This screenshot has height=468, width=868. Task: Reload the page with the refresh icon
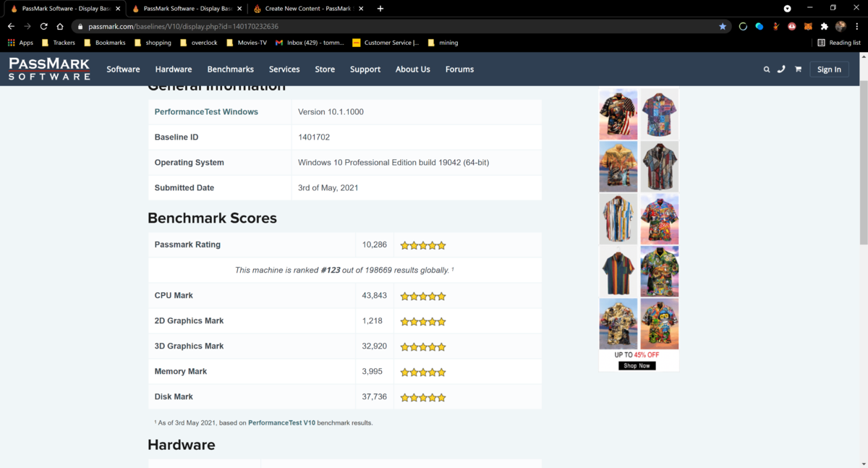point(44,26)
